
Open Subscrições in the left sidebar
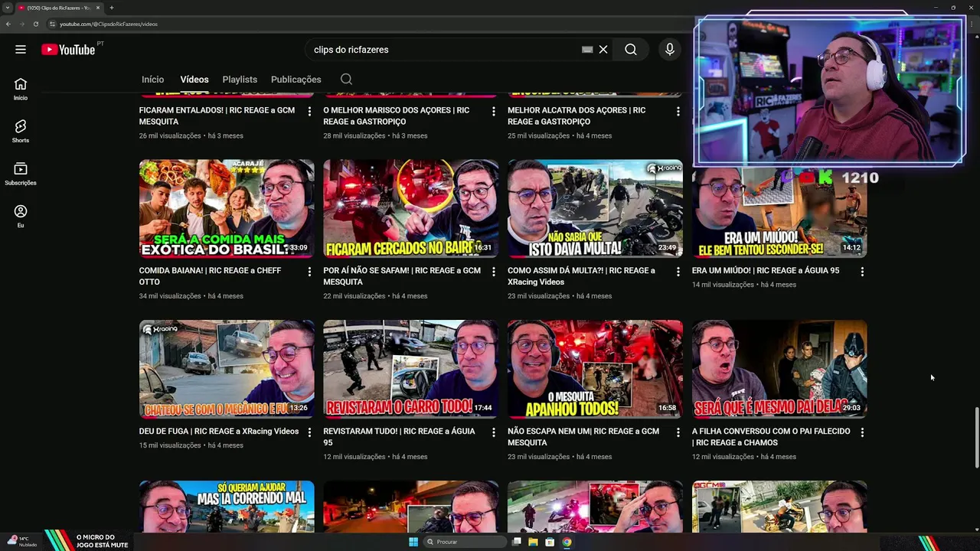click(21, 174)
